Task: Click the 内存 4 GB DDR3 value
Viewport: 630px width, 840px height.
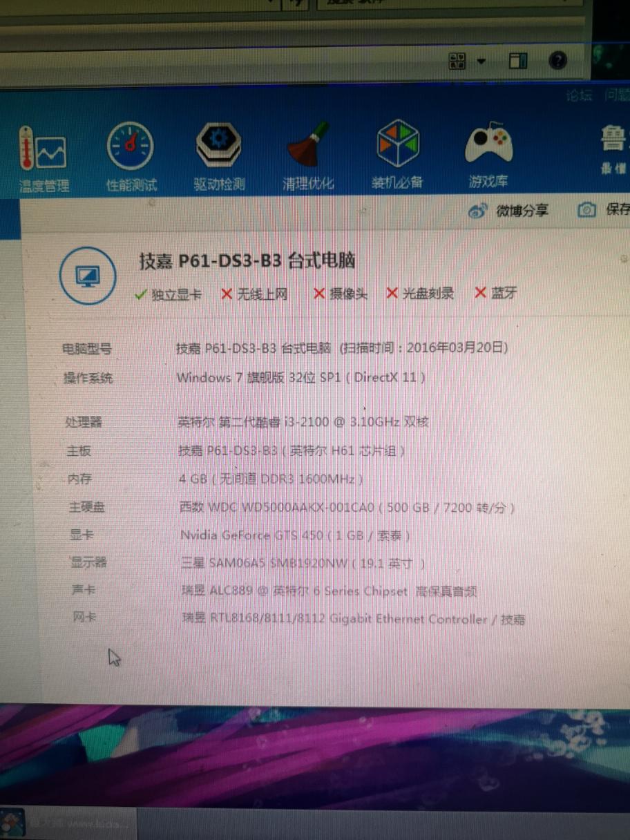Action: click(x=271, y=479)
